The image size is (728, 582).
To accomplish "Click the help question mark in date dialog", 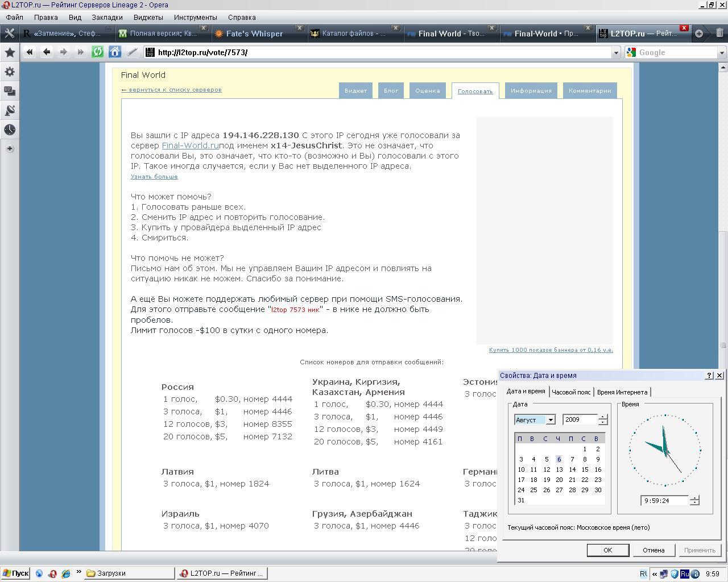I will click(709, 376).
